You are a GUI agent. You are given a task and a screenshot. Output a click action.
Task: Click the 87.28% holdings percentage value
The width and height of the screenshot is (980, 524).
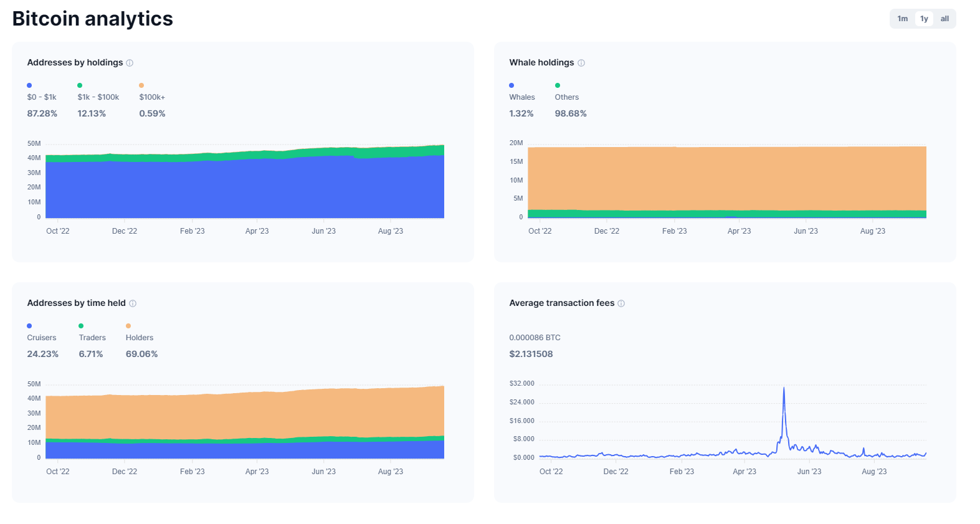tap(42, 113)
